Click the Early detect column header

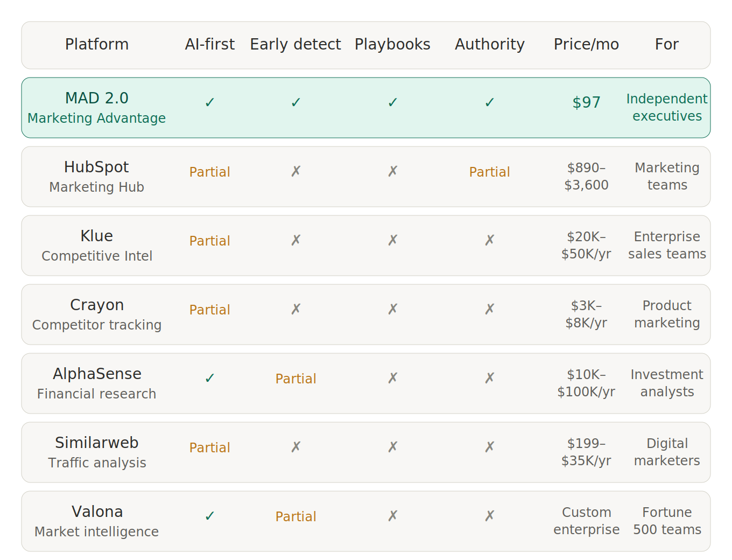tap(295, 44)
